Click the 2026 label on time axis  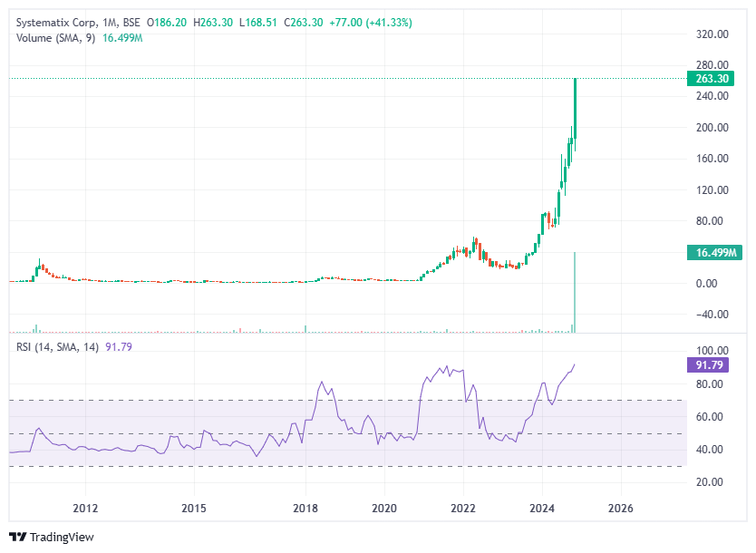click(621, 509)
